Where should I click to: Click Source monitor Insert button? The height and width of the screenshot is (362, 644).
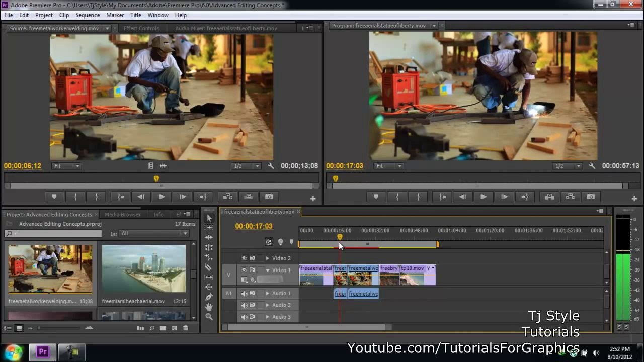(x=227, y=197)
